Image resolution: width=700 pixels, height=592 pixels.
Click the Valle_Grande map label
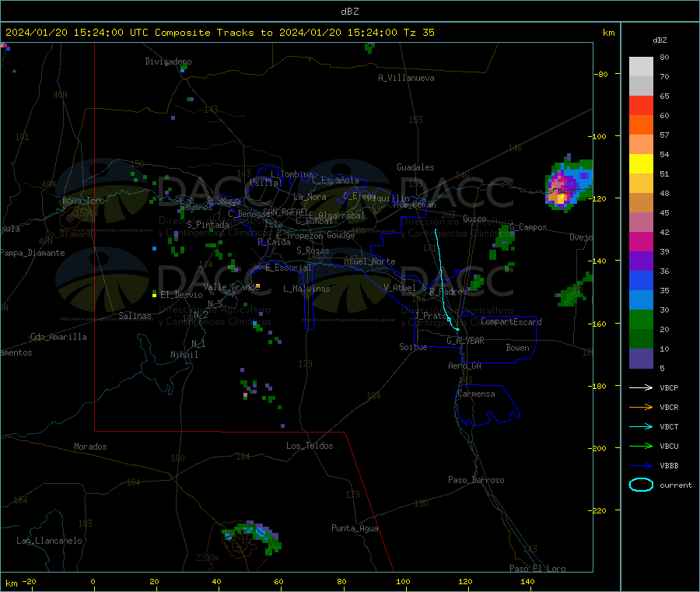(x=231, y=287)
